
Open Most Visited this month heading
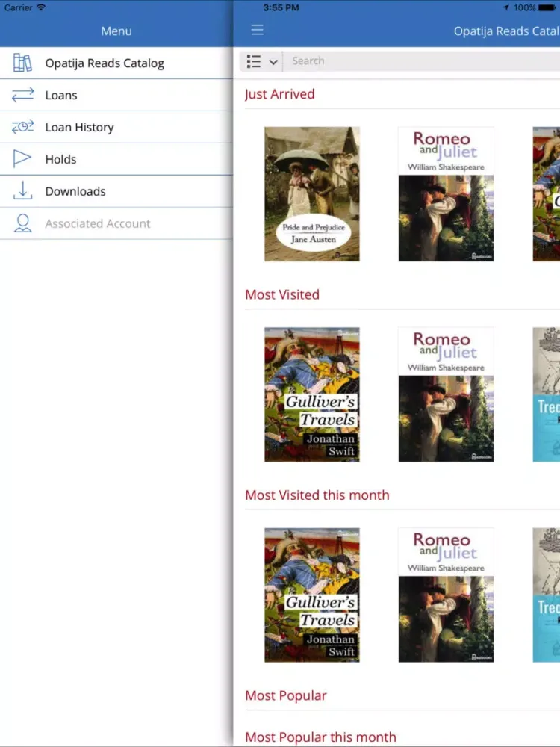pyautogui.click(x=317, y=495)
